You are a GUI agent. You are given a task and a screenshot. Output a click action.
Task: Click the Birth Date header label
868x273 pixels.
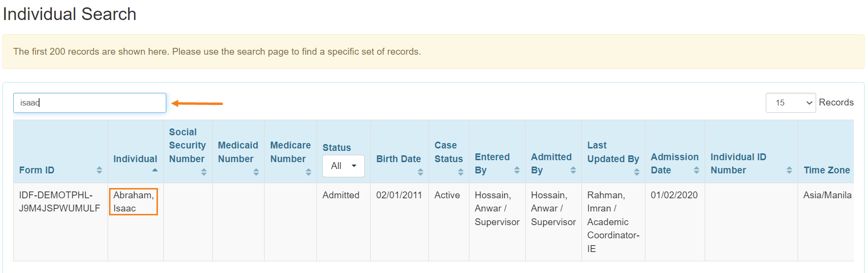click(x=399, y=159)
